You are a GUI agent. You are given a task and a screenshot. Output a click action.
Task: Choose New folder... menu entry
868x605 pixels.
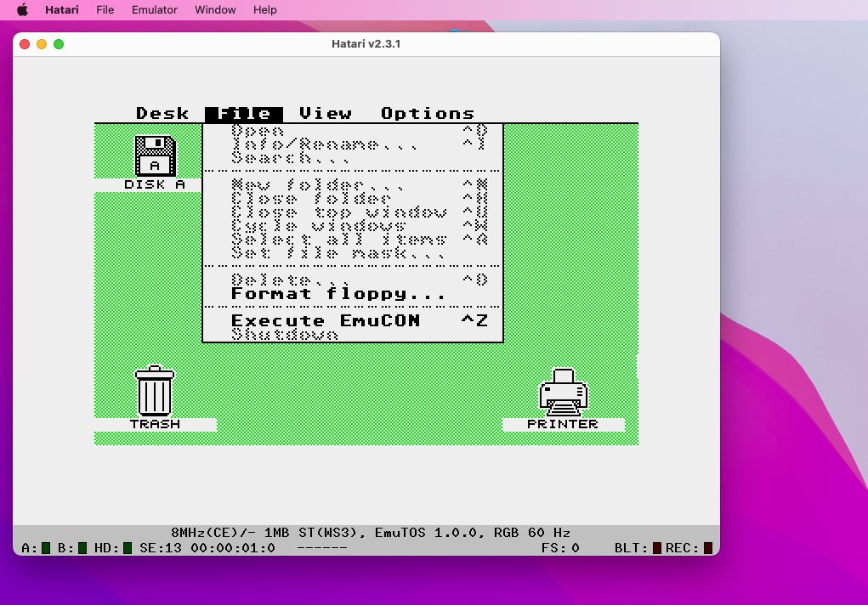coord(353,185)
